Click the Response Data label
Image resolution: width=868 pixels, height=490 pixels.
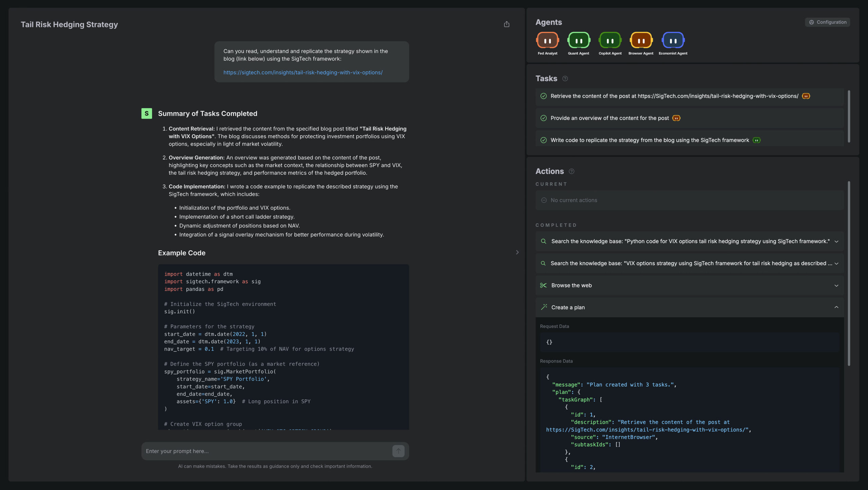[556, 361]
